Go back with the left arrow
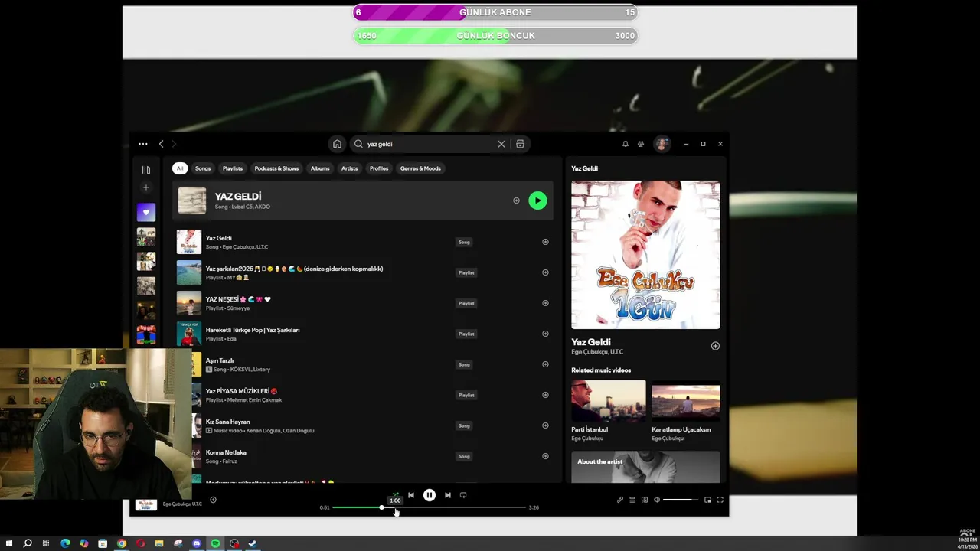The image size is (980, 551). click(x=161, y=144)
